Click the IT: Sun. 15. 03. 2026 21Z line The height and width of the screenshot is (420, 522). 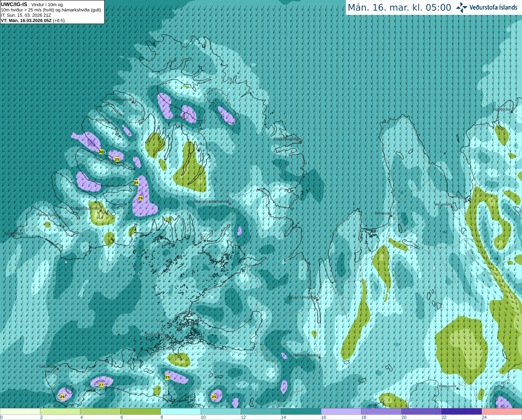[x=26, y=15]
